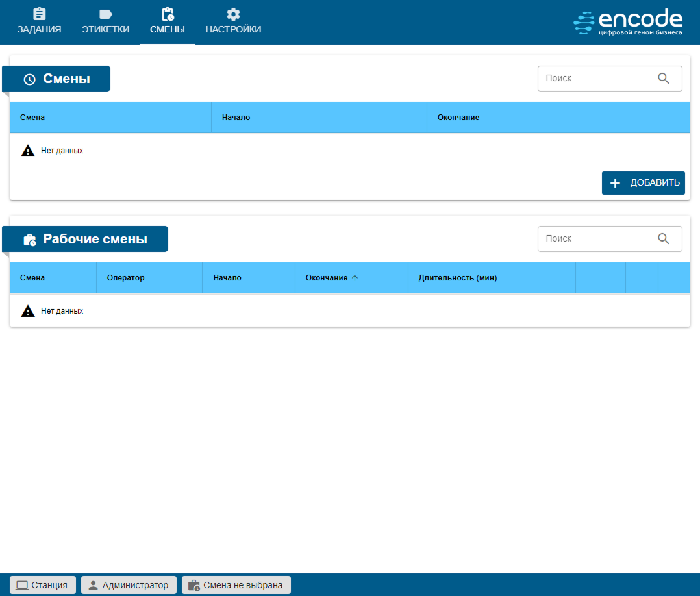
Task: Click the warning triangle in Смены table
Action: pos(27,151)
